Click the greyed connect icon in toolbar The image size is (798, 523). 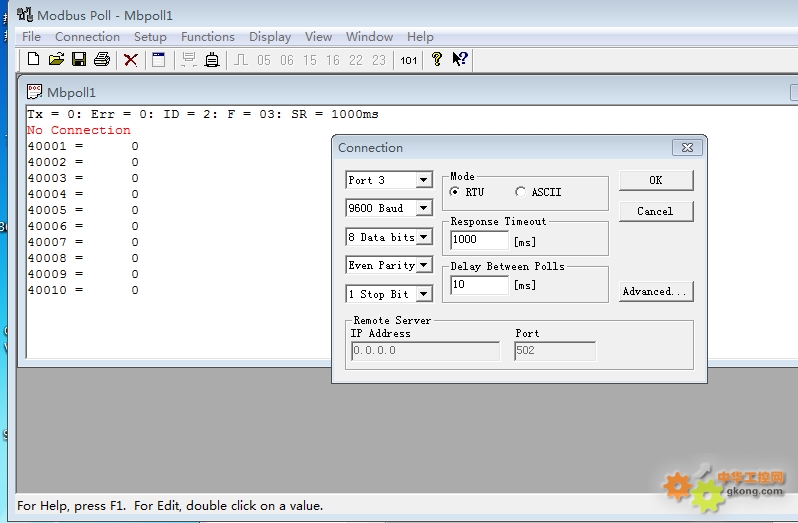[x=189, y=60]
